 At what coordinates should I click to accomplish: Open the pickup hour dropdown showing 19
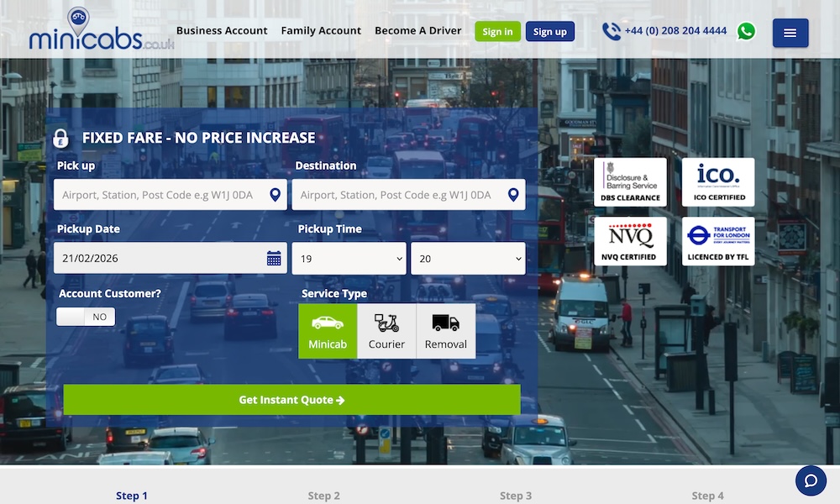click(349, 258)
